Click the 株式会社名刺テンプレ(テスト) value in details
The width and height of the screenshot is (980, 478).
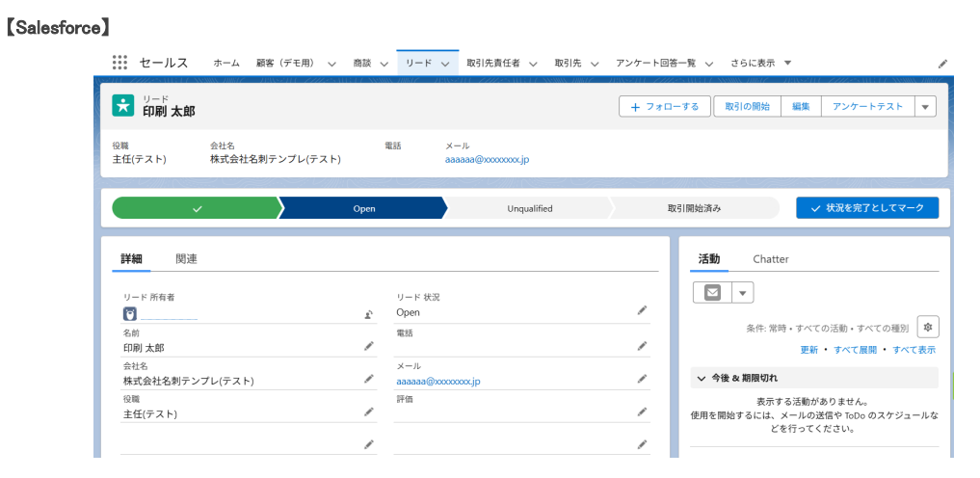click(189, 381)
